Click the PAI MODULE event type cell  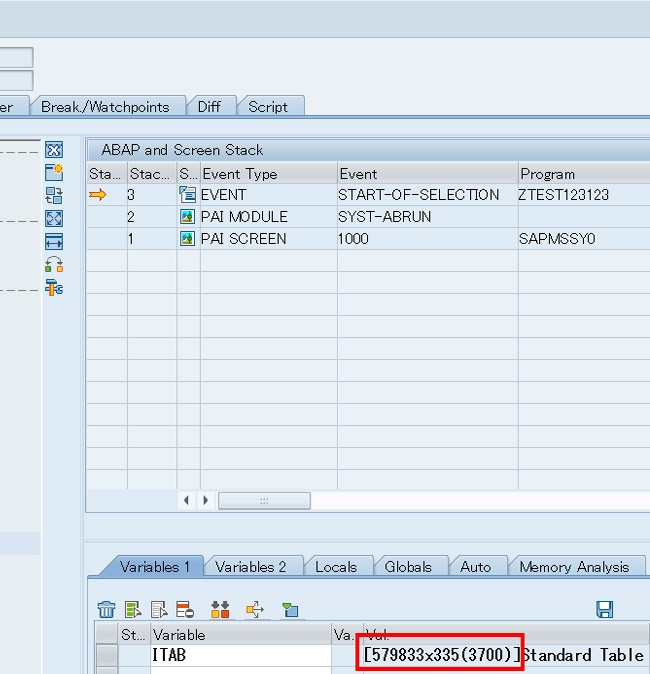point(269,217)
